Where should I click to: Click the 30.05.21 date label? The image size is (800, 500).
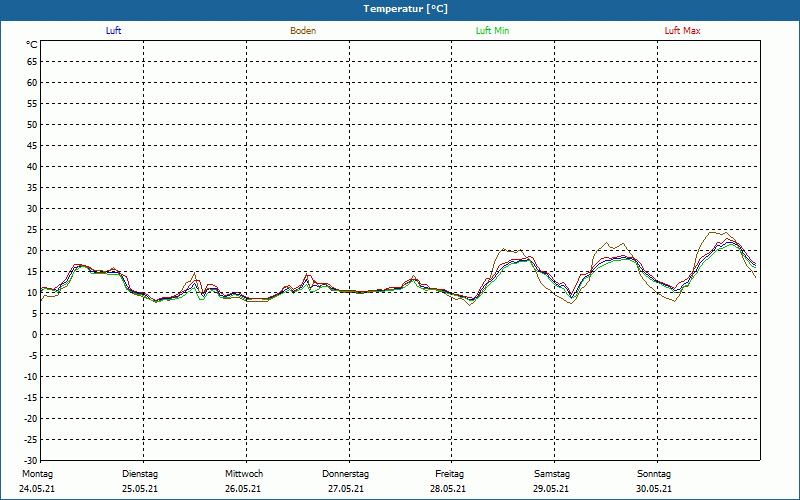[x=654, y=489]
